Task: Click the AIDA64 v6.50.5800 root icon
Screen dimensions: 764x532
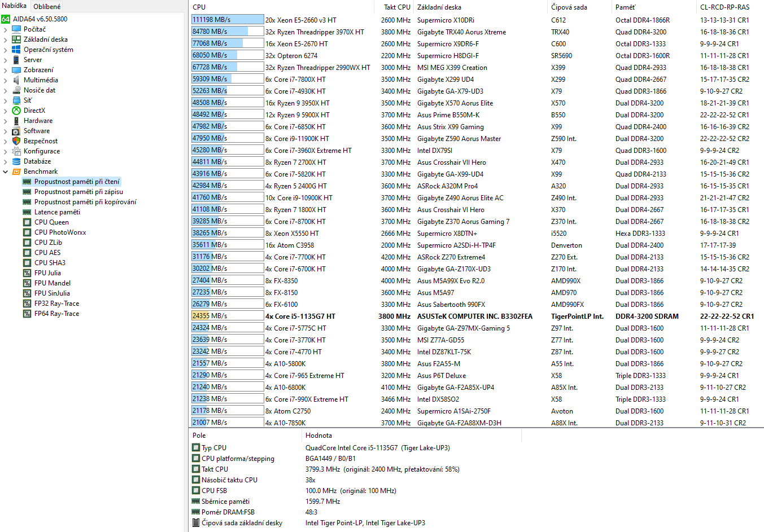Action: [x=6, y=19]
